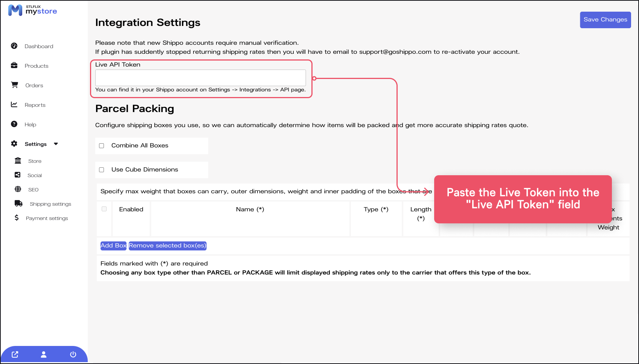Click the Shipping settings truck icon
The height and width of the screenshot is (364, 639).
[18, 203]
